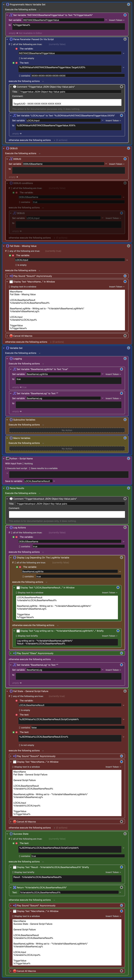Open gear menu of Variable Set group
The height and width of the screenshot is (980, 134).
[128, 348]
